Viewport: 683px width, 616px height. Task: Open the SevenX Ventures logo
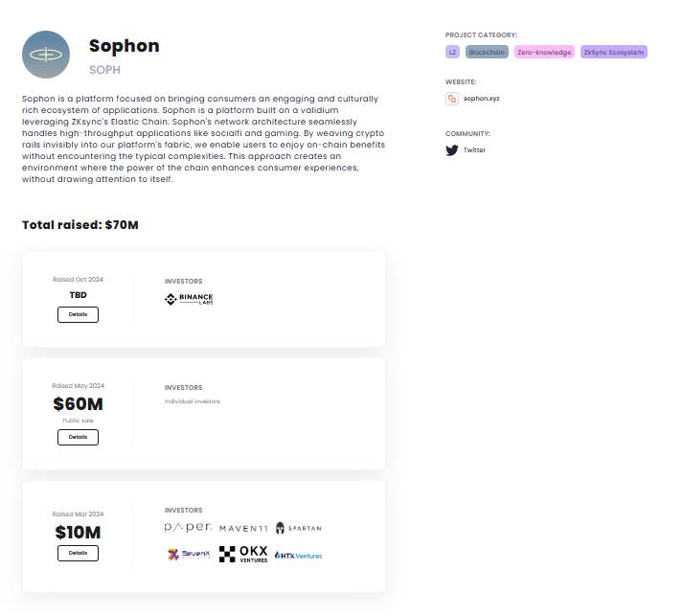tap(189, 554)
